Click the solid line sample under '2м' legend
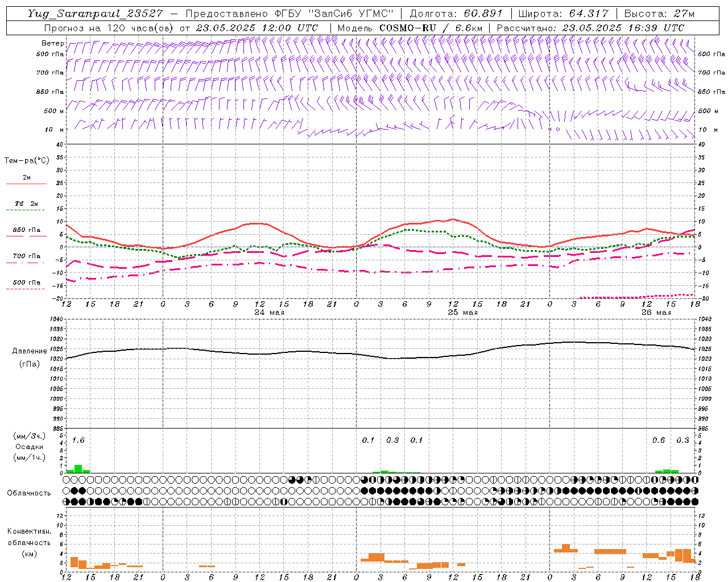728x582 pixels. [26, 184]
